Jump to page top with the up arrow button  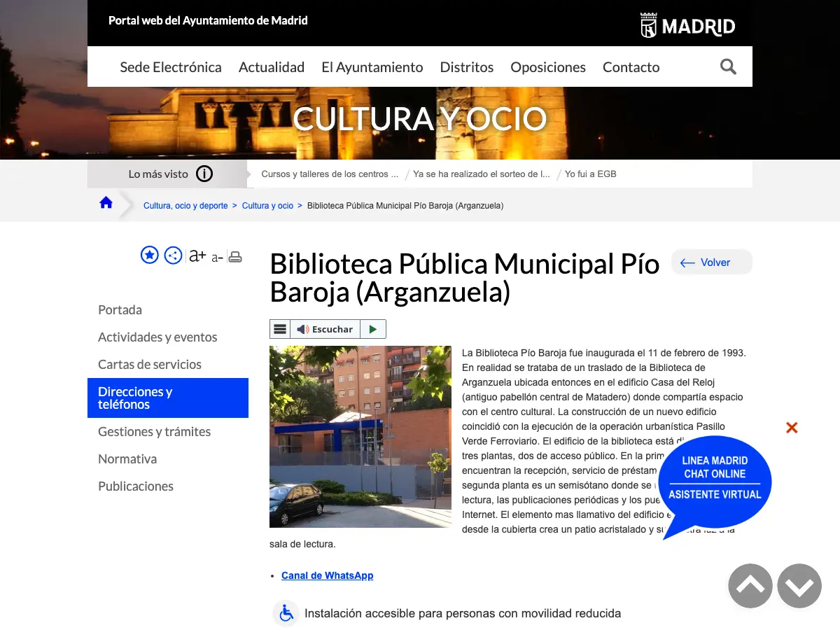750,586
